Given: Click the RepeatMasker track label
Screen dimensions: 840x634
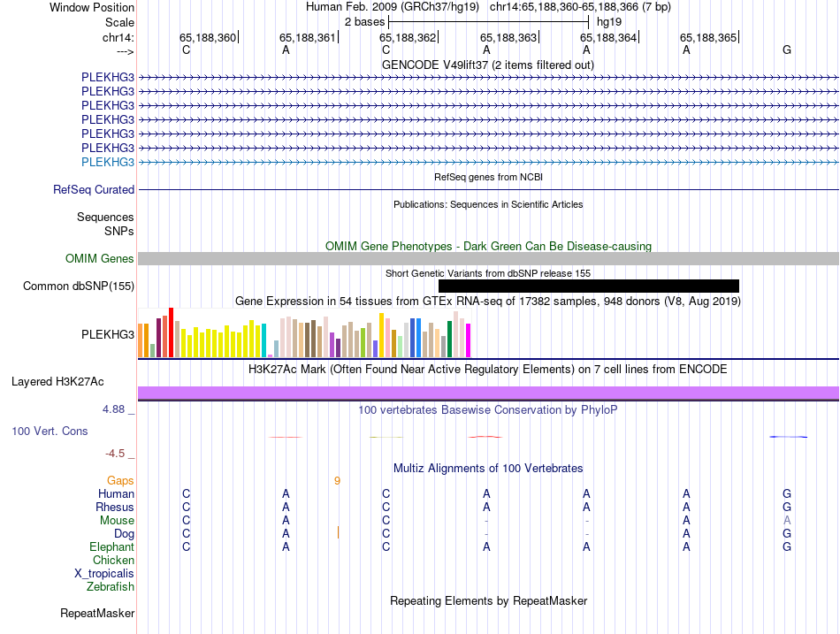Looking at the screenshot, I should point(97,613).
